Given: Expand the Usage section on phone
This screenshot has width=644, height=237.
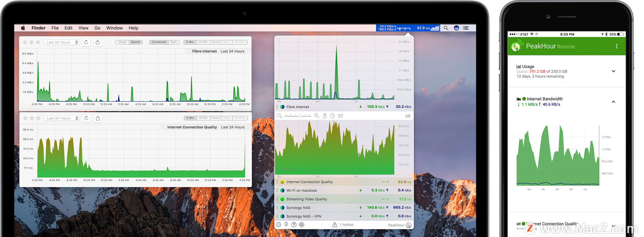Looking at the screenshot, I should pyautogui.click(x=613, y=71).
